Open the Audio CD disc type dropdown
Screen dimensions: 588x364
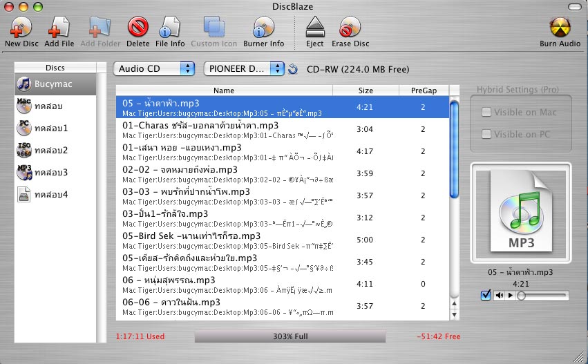tap(154, 68)
